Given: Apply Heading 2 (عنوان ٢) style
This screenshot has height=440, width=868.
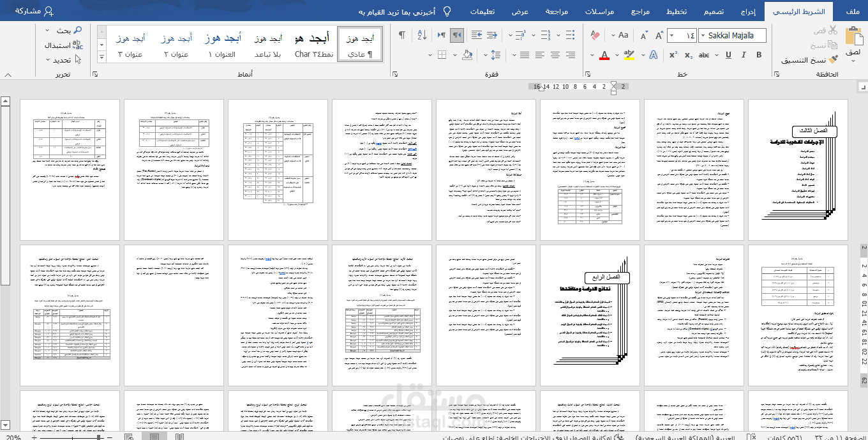Looking at the screenshot, I should pos(176,45).
